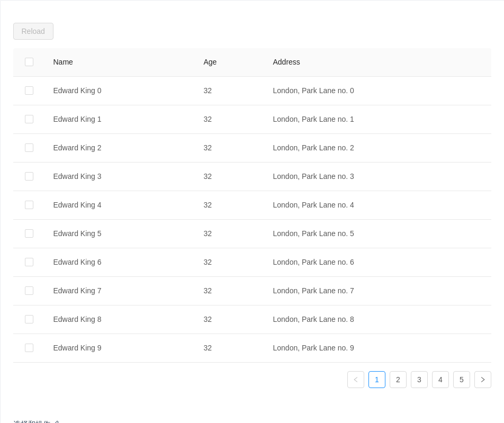This screenshot has width=504, height=423.
Task: Tick the Edward King 6 checkbox
Action: [x=29, y=262]
